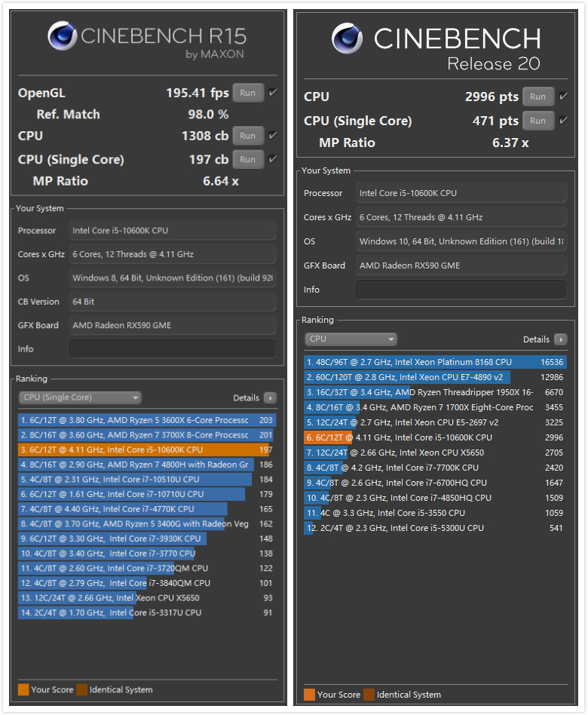Select Threadripper 1950X ranking row
The image size is (588, 715).
click(435, 393)
